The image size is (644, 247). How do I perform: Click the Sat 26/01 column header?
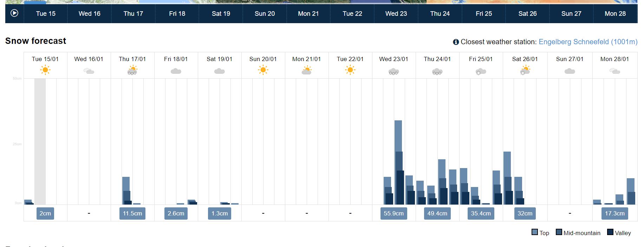(525, 59)
